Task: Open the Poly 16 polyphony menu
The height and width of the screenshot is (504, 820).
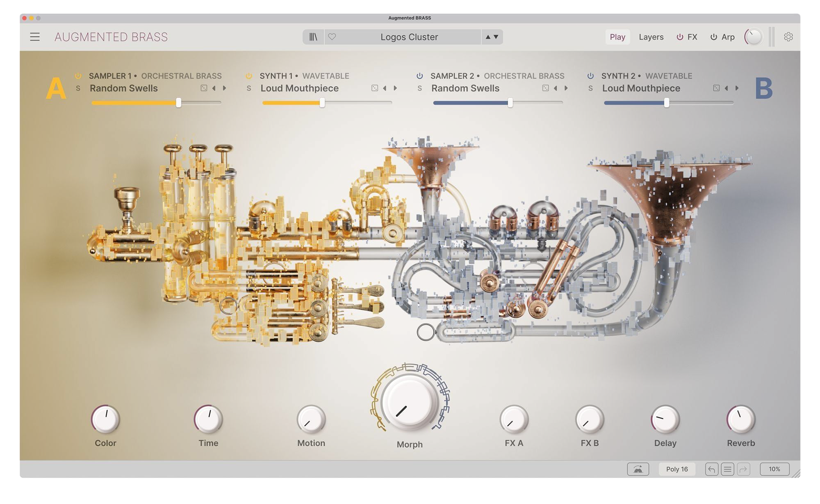Action: 677,469
